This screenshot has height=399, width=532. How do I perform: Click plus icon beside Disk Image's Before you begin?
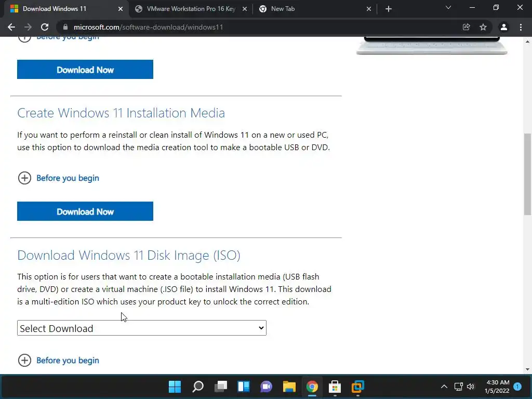pos(24,361)
